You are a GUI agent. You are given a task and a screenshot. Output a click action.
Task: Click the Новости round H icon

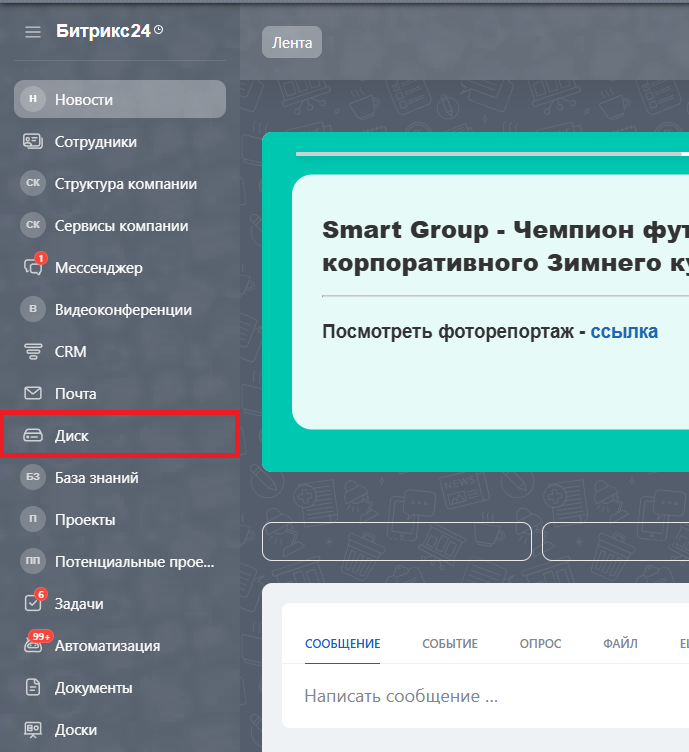point(33,99)
